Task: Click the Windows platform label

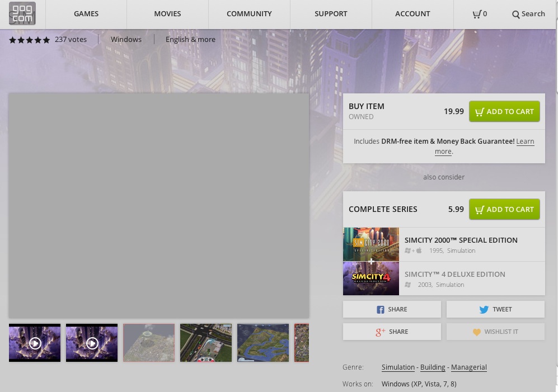Action: (126, 40)
